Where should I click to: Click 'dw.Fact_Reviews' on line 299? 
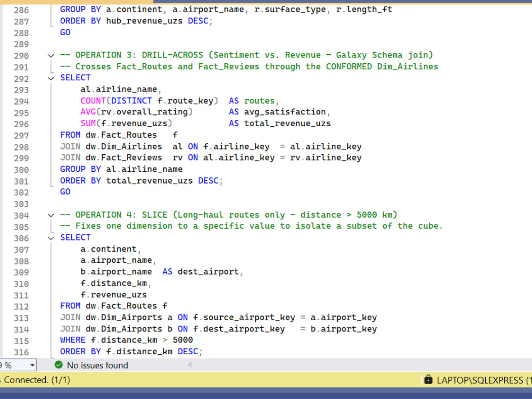[x=124, y=158]
